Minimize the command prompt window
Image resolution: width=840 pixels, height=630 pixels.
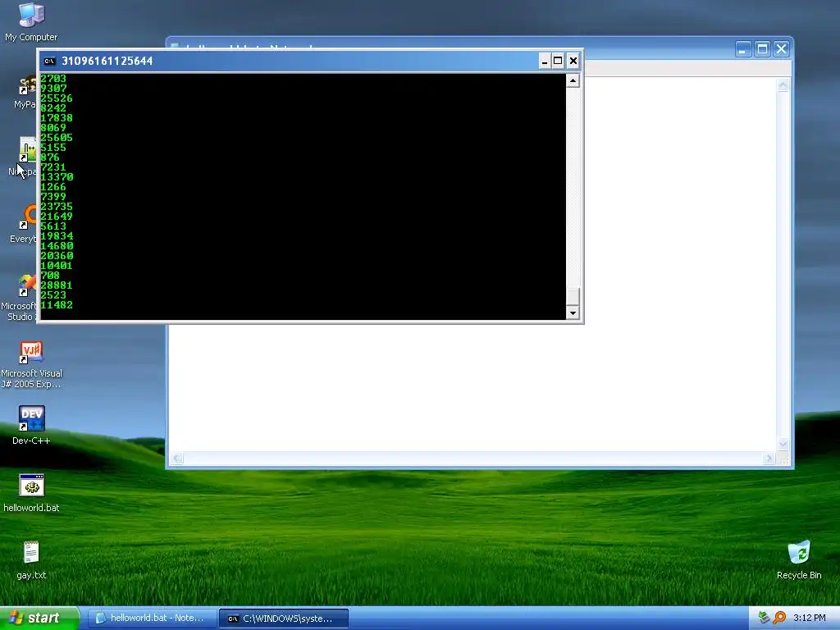click(545, 61)
